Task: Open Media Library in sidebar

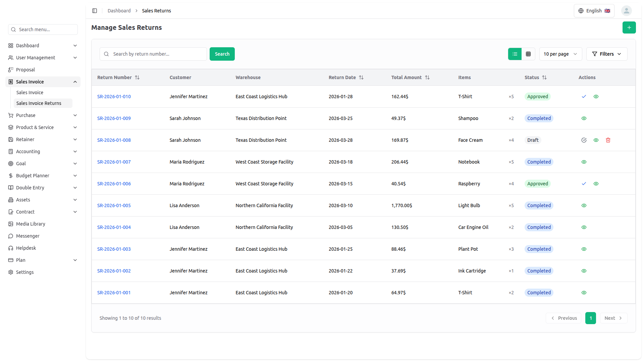Action: point(31,224)
